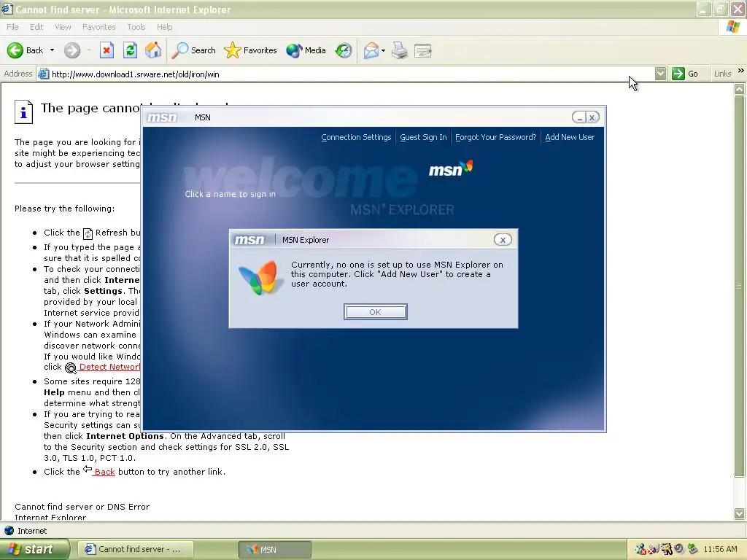Click the Refresh icon in the error page text
Screen dimensions: 747x560
point(88,233)
